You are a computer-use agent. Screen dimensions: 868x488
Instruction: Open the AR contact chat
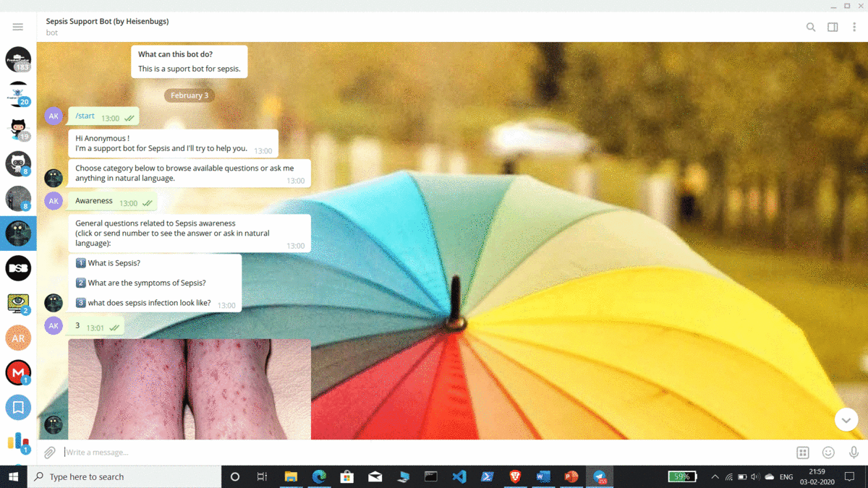coord(18,338)
